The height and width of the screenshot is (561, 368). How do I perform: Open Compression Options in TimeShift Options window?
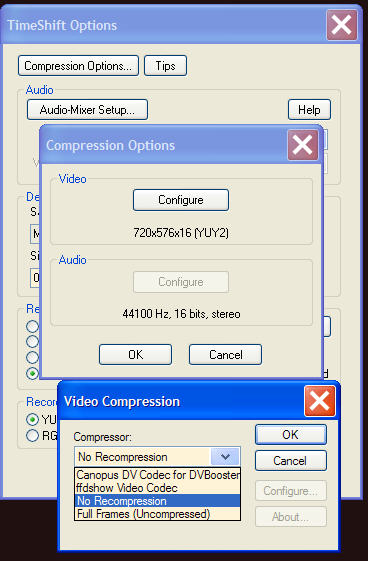pyautogui.click(x=78, y=66)
